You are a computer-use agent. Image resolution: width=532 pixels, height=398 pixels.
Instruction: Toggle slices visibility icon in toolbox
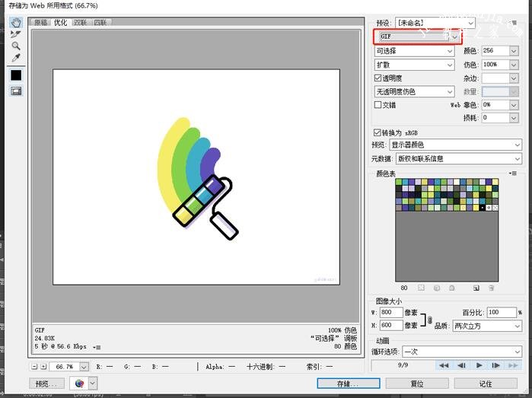16,91
